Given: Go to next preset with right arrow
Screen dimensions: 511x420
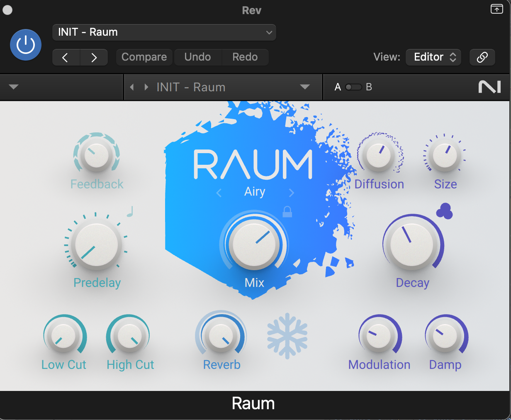Looking at the screenshot, I should tap(94, 57).
